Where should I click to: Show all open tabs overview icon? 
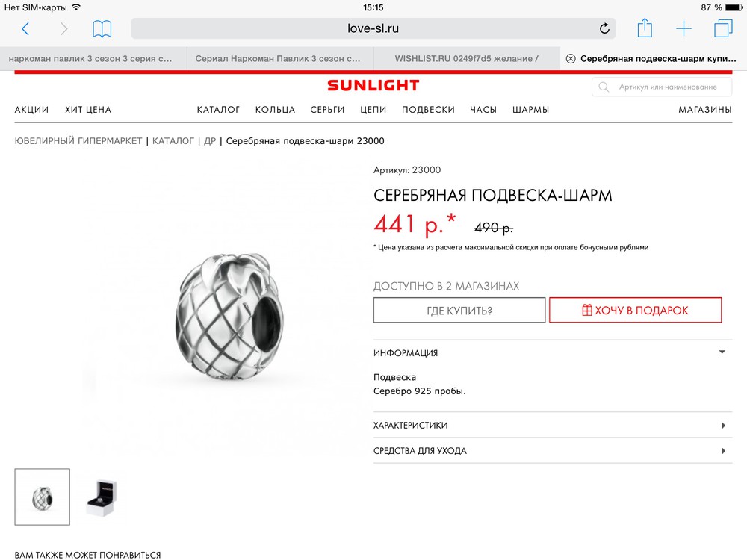click(723, 28)
